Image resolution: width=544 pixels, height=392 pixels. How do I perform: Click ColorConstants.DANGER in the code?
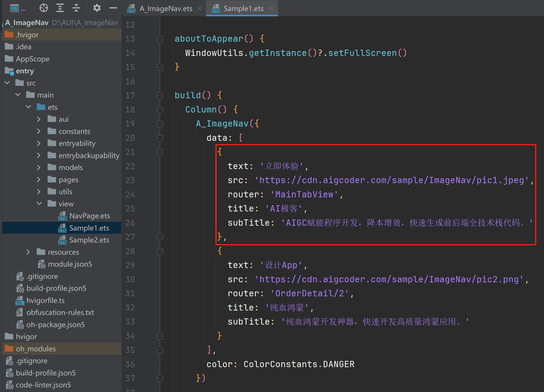[299, 364]
